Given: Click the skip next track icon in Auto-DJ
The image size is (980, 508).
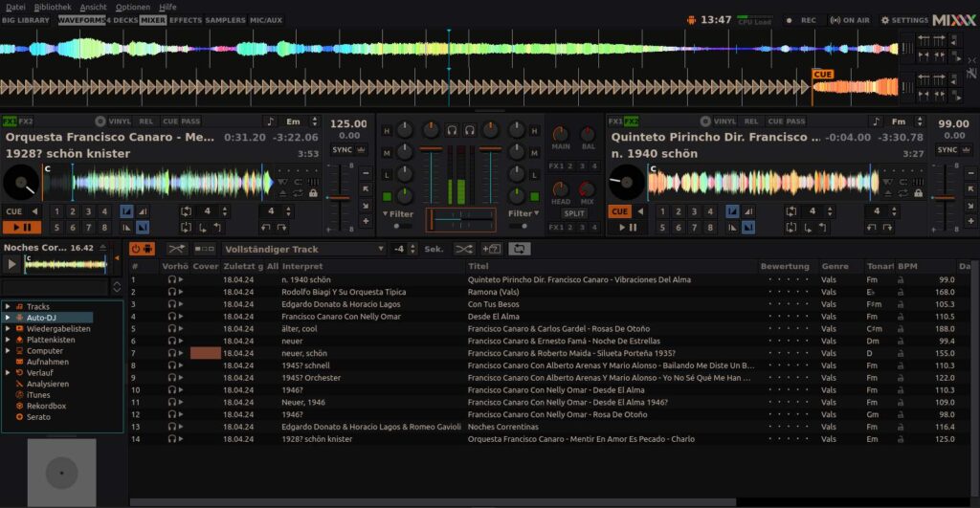Looking at the screenshot, I should click(x=205, y=249).
